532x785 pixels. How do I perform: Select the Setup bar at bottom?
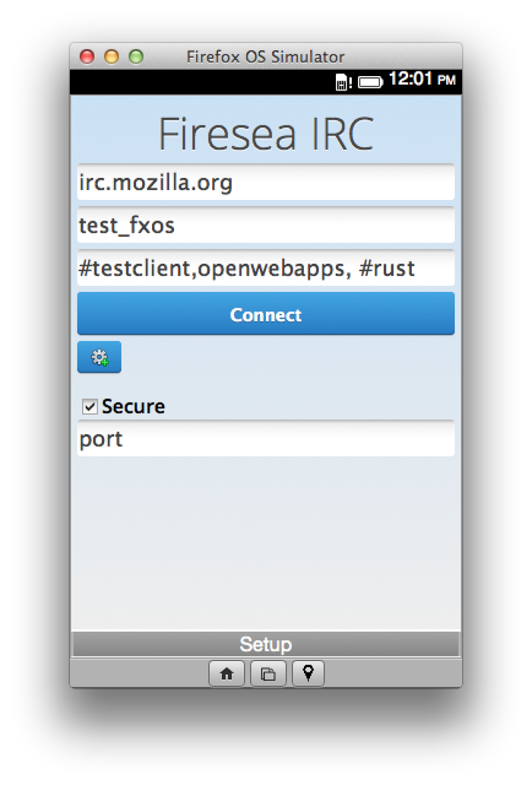coord(265,645)
